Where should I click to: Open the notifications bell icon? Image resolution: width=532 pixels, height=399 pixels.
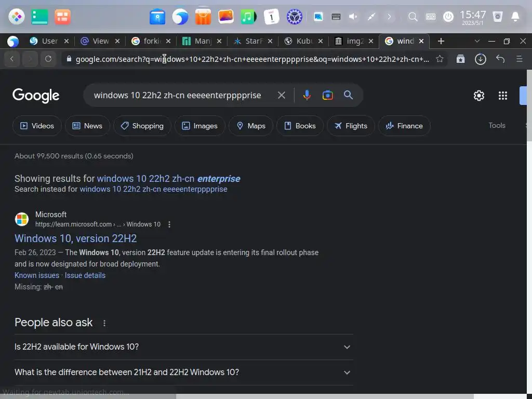click(x=515, y=17)
